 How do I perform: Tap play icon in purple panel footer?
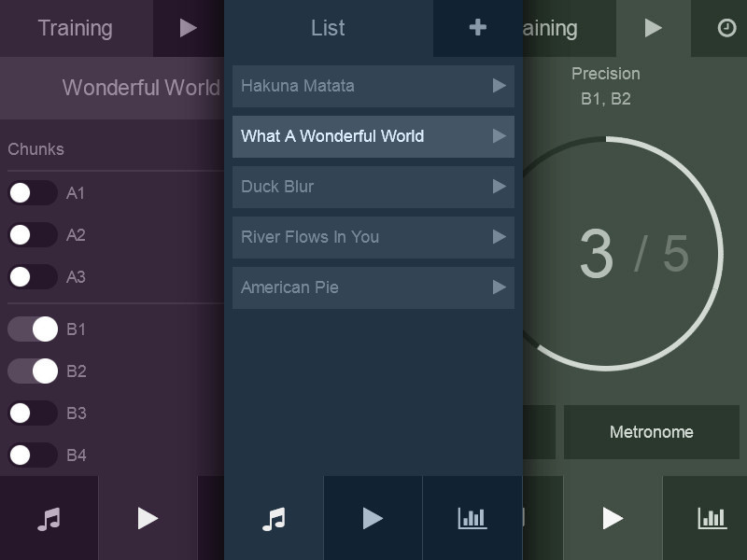coord(148,519)
